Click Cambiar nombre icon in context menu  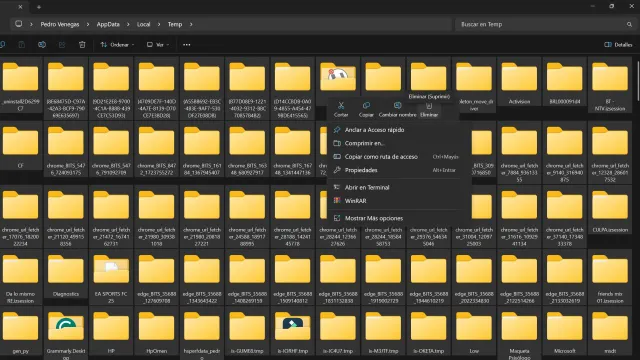(397, 106)
